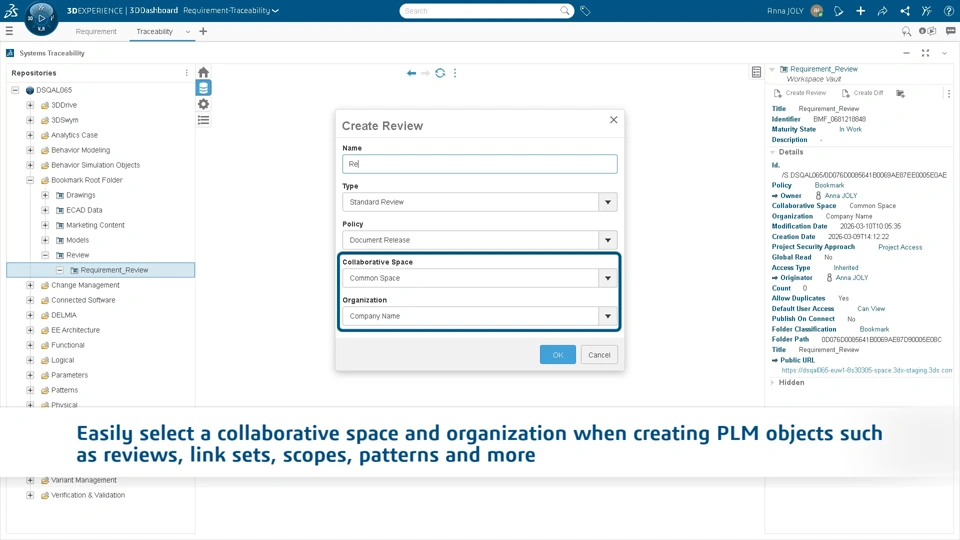Select the ECAD Data folder
The height and width of the screenshot is (540, 960).
point(84,210)
